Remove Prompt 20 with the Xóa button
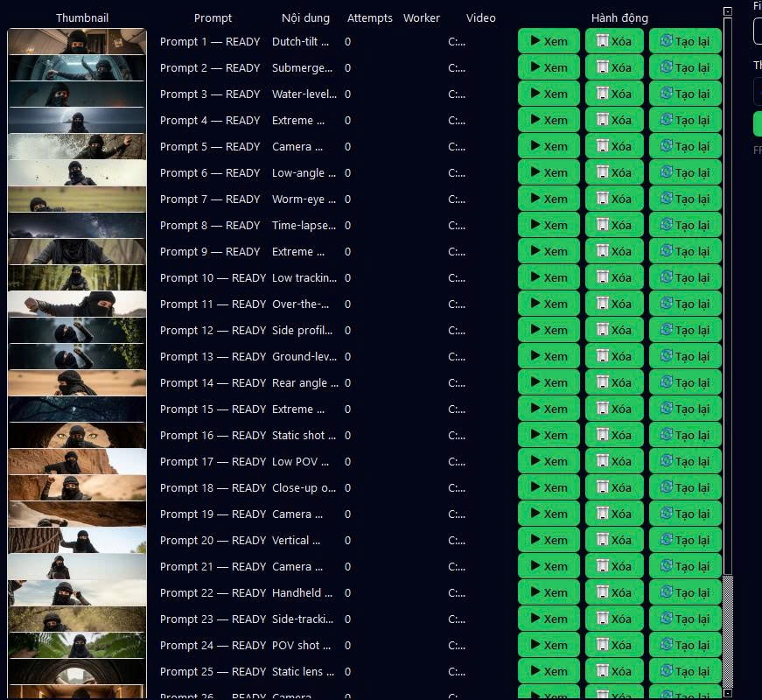 point(613,540)
